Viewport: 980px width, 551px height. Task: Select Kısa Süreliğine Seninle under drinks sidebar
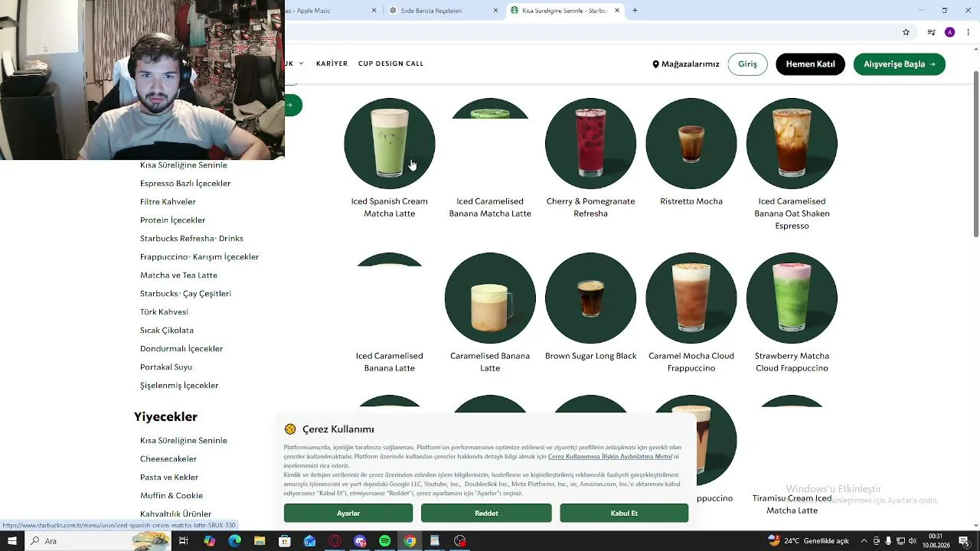(184, 165)
